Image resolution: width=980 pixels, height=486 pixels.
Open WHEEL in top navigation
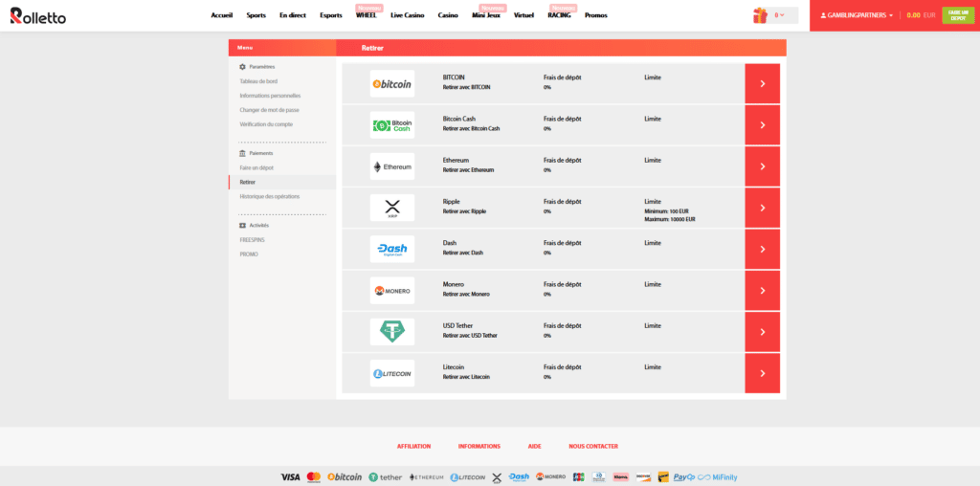[x=367, y=15]
